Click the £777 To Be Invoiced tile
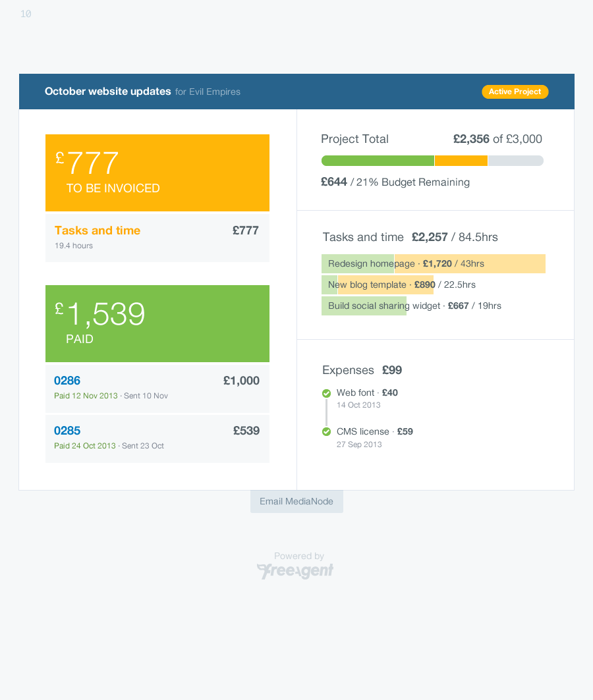Image resolution: width=593 pixels, height=700 pixels. [x=157, y=173]
